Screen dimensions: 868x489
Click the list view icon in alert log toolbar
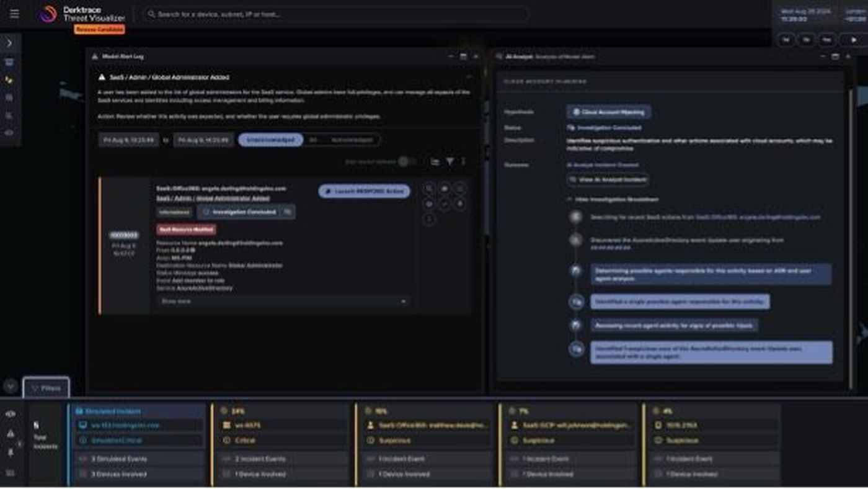coord(435,161)
